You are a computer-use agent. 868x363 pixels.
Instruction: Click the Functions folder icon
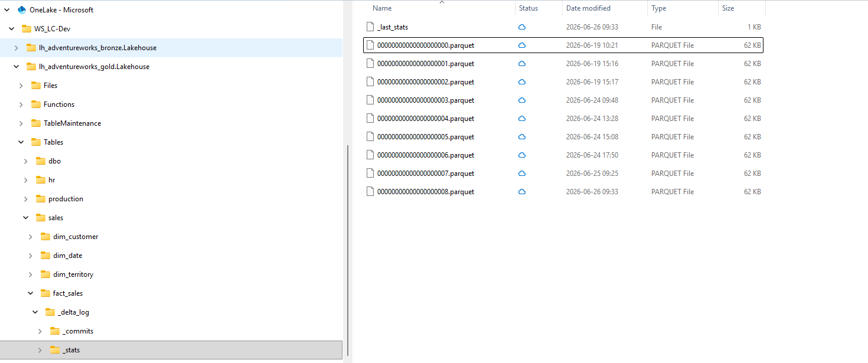tap(36, 104)
